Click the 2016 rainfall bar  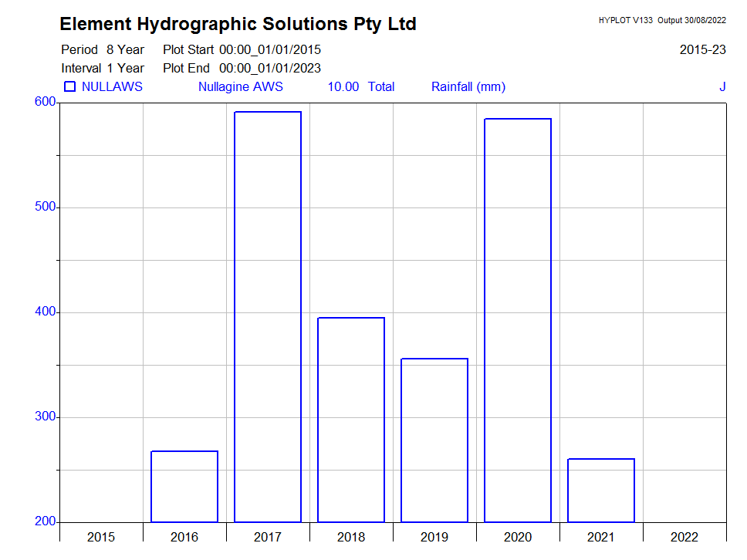tap(184, 487)
